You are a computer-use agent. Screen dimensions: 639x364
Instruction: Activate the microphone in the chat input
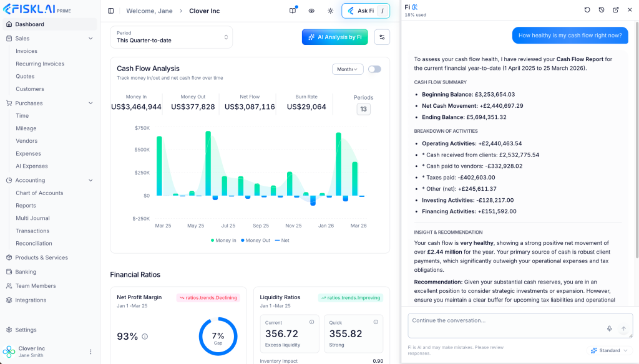610,328
